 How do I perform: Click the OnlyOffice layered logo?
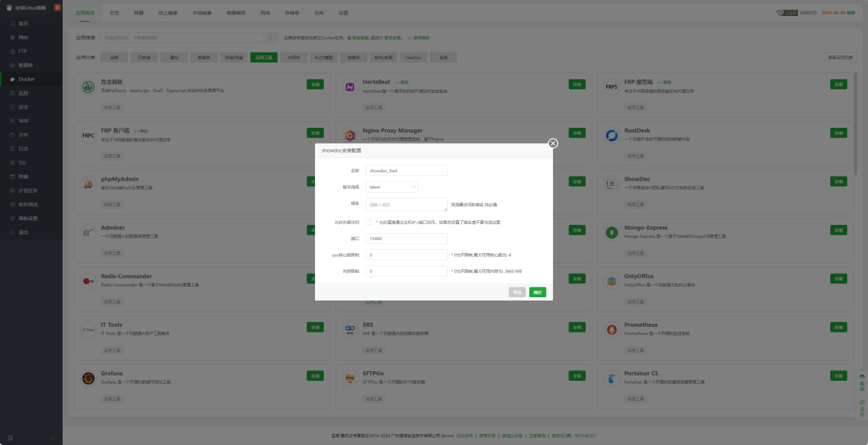(x=612, y=281)
